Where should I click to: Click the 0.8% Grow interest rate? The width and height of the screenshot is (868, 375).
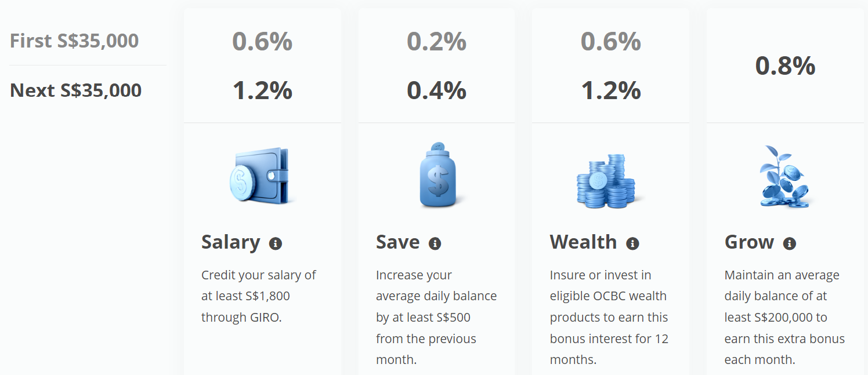tap(785, 65)
